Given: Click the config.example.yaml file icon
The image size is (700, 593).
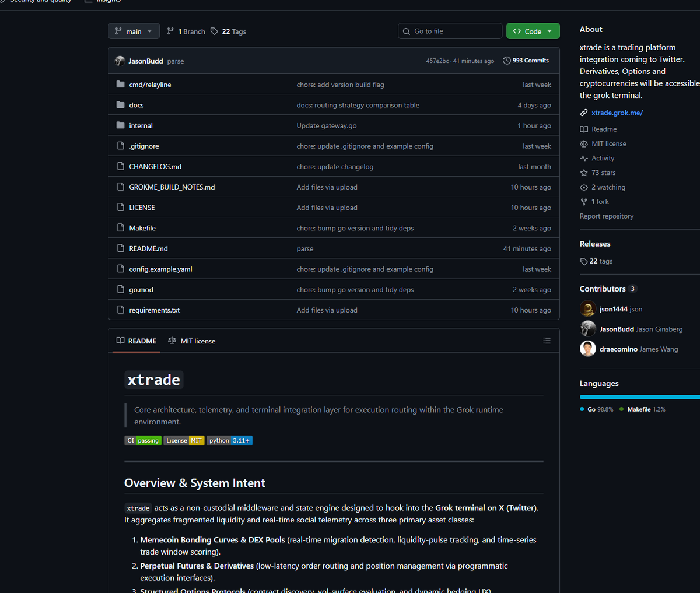Looking at the screenshot, I should [x=121, y=269].
